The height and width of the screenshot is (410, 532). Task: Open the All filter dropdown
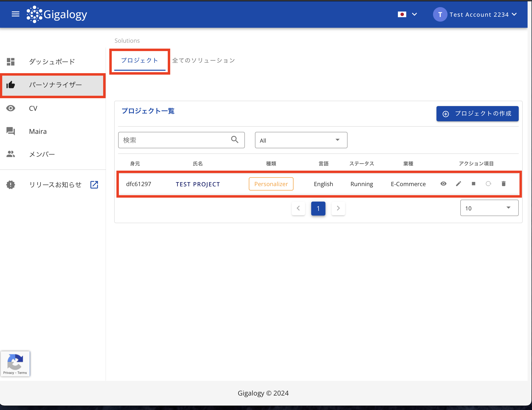301,140
